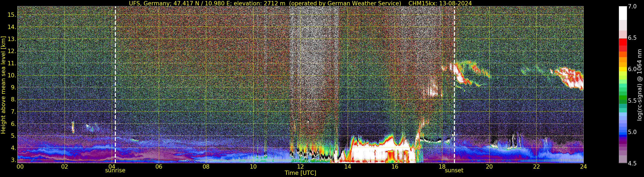Click the "22" time axis tick label
The width and height of the screenshot is (644, 177).
(x=536, y=167)
